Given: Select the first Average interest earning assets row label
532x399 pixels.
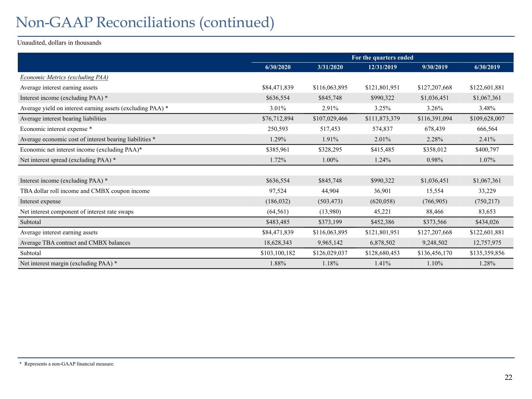Looking at the screenshot, I should [x=59, y=88].
